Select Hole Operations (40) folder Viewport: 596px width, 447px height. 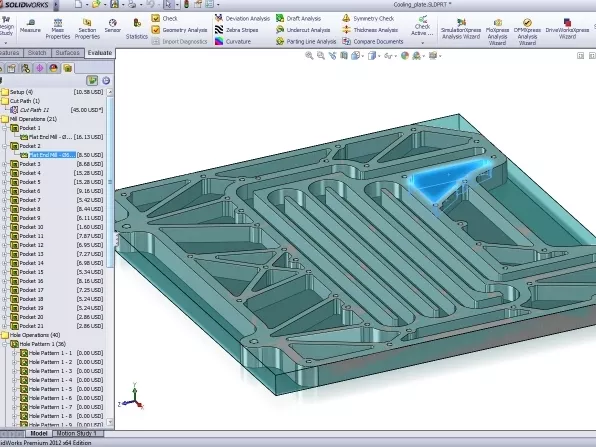(35, 335)
